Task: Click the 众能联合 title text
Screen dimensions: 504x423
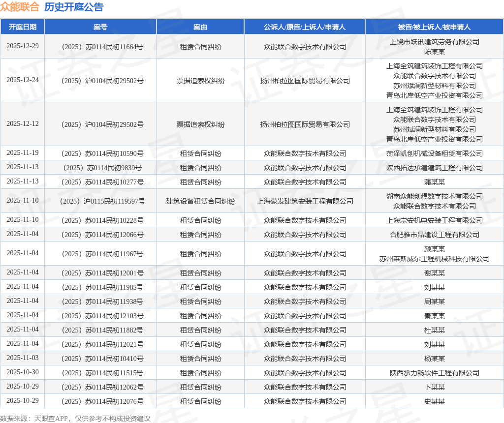Action: coord(20,7)
